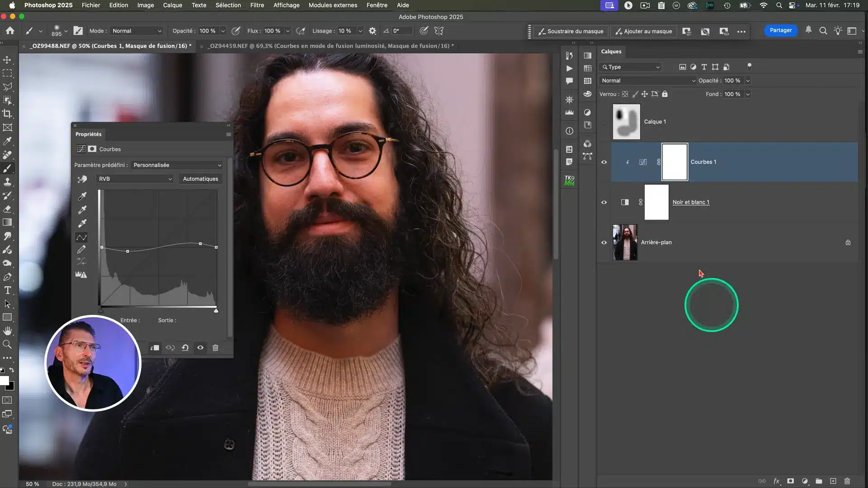Toggle pressure for opacity button

pyautogui.click(x=236, y=31)
